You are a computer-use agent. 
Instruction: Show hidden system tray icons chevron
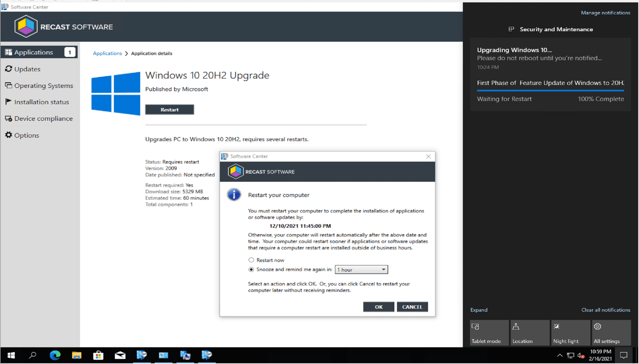pos(560,355)
